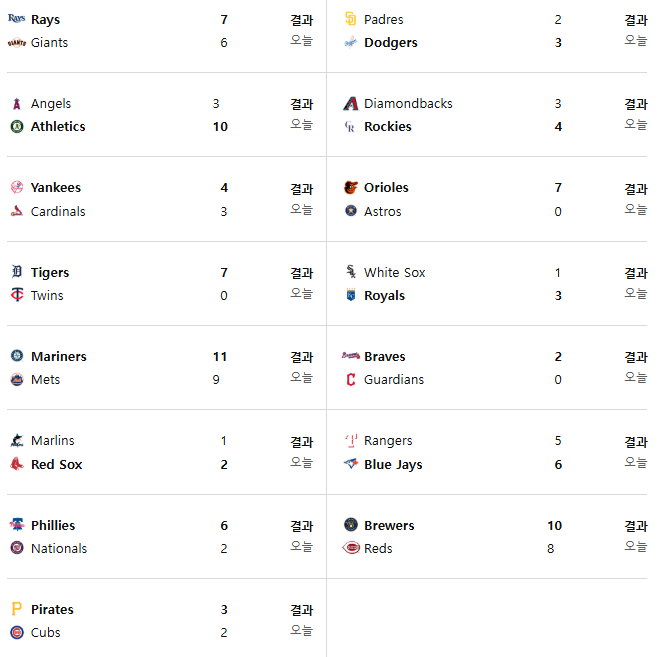The image size is (671, 657).
Task: Click the Pirates team logo
Action: click(17, 609)
